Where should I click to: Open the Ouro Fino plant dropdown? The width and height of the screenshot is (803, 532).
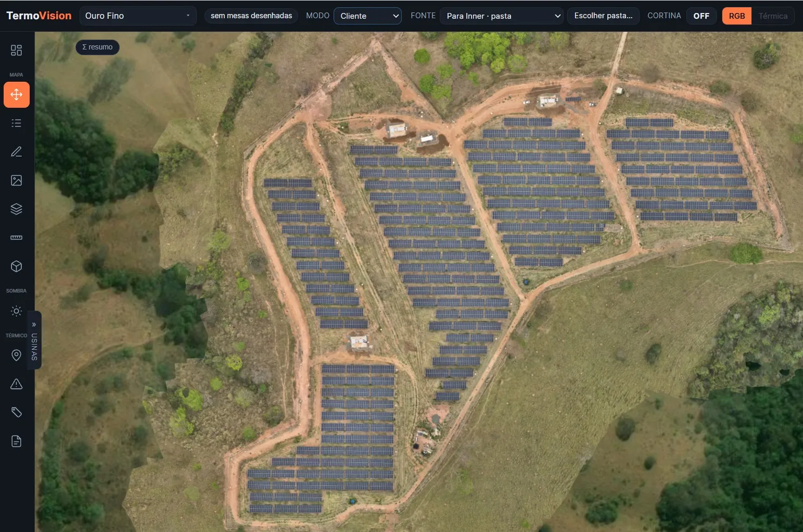(x=138, y=16)
